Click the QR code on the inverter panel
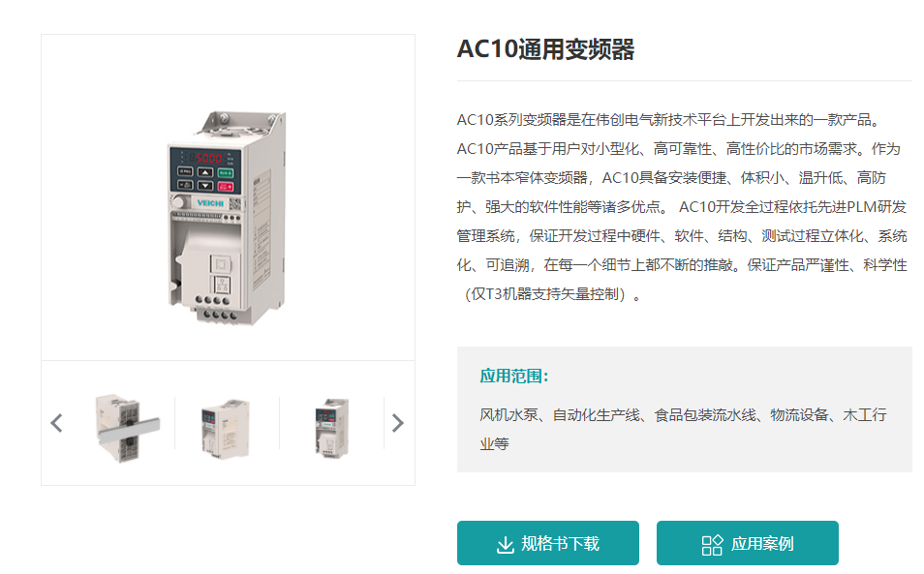 tap(234, 203)
